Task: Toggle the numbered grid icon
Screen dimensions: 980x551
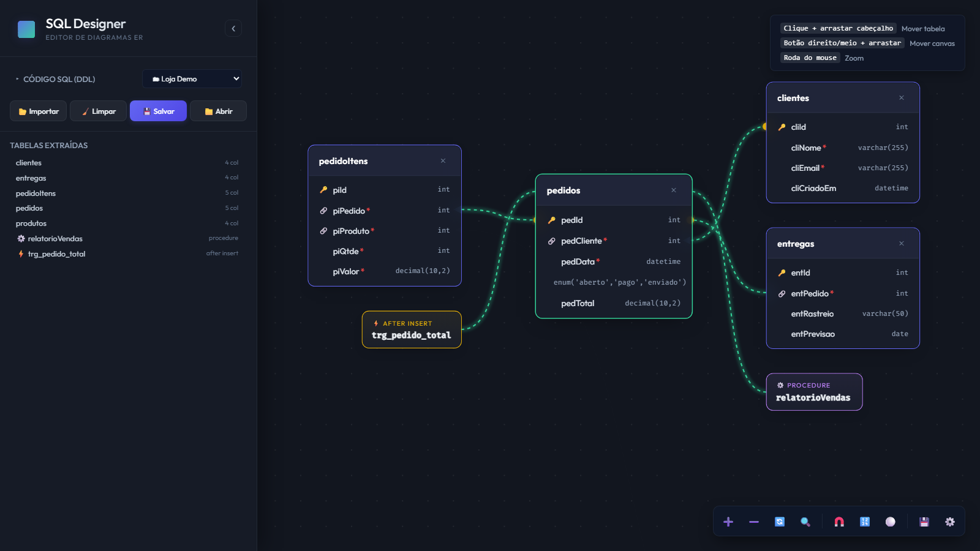Action: (x=865, y=522)
